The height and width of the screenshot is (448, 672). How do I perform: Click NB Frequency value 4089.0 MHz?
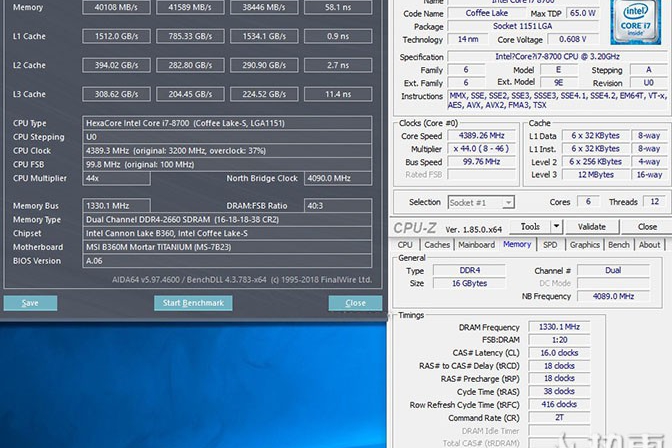[x=613, y=296]
